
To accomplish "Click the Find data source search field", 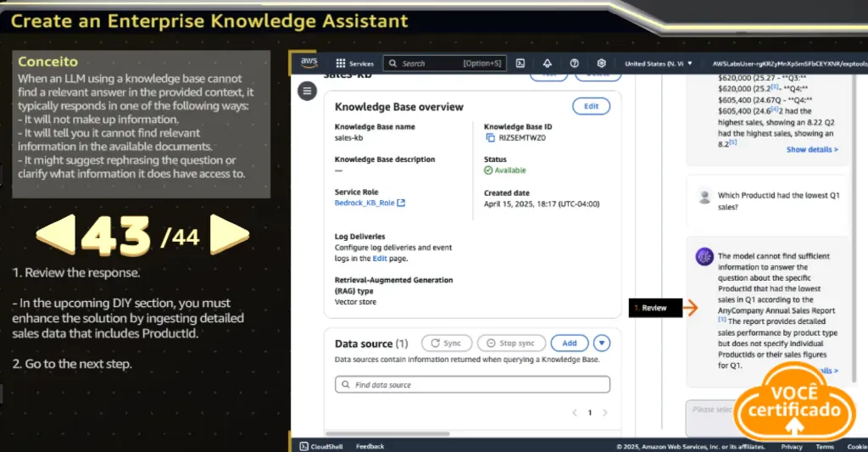I will tap(472, 384).
